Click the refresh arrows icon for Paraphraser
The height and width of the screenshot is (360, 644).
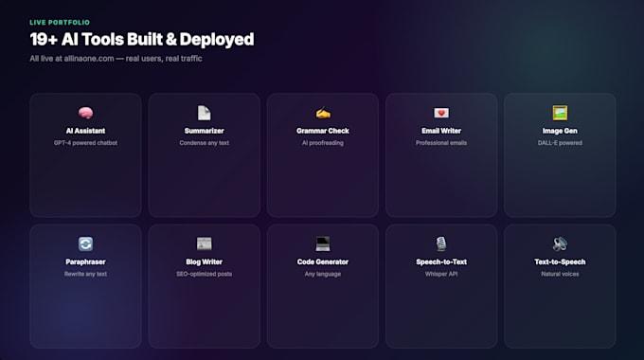85,243
